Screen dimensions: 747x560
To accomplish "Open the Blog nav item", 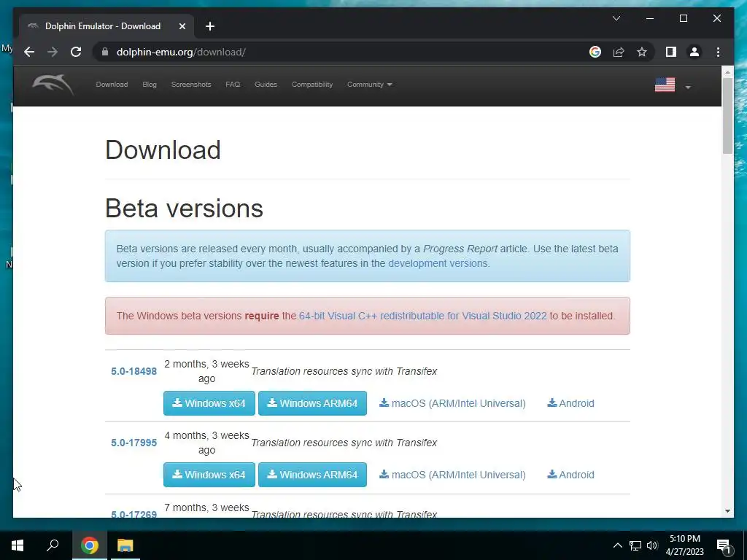I will (149, 85).
